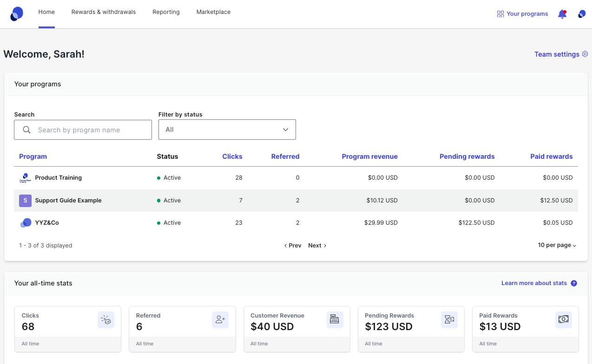Open the Rewards & withdrawals section

click(x=103, y=12)
